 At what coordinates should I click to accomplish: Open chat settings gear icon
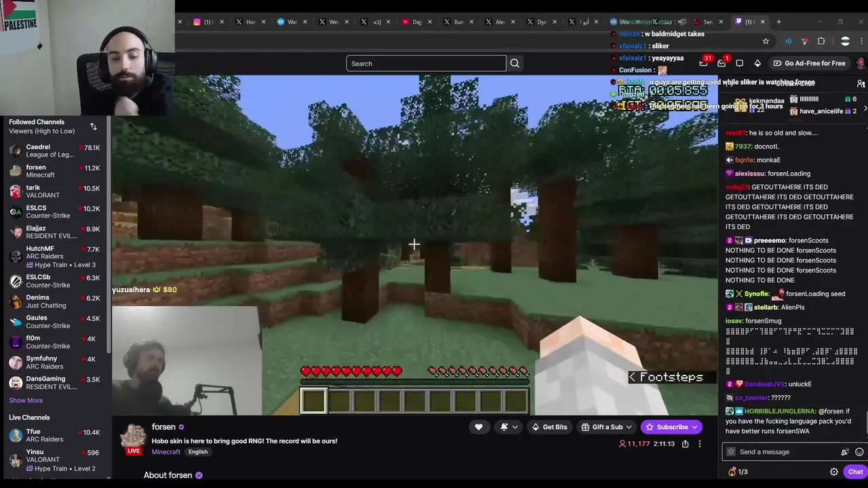pos(834,472)
